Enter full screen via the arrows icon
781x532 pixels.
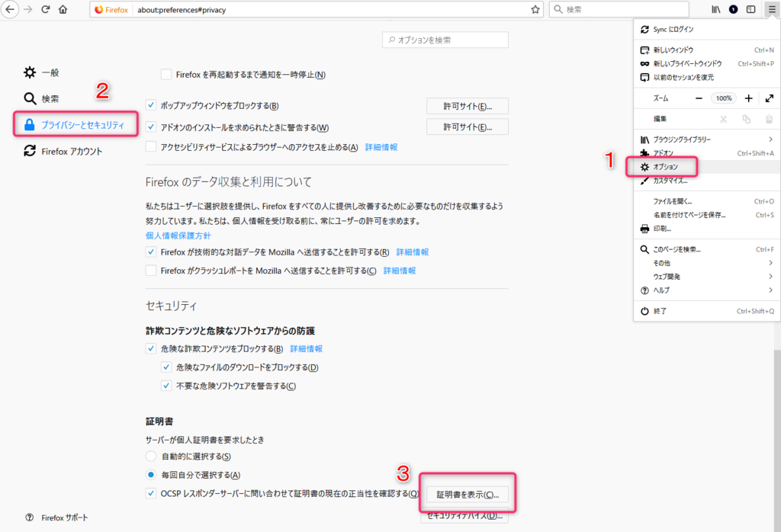pyautogui.click(x=769, y=98)
